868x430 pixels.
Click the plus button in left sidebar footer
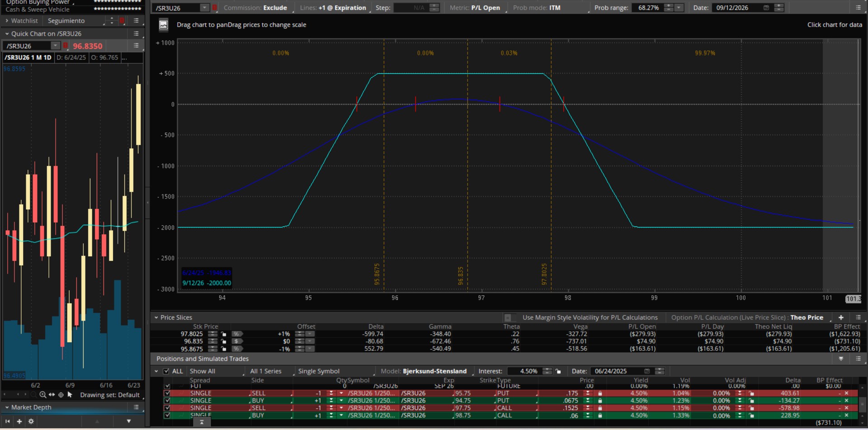pyautogui.click(x=19, y=421)
